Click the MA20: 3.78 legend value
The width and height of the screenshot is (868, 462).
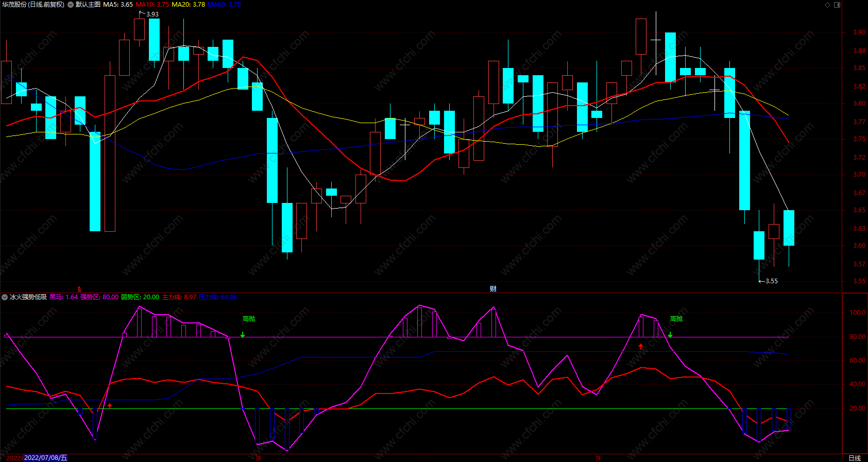189,5
